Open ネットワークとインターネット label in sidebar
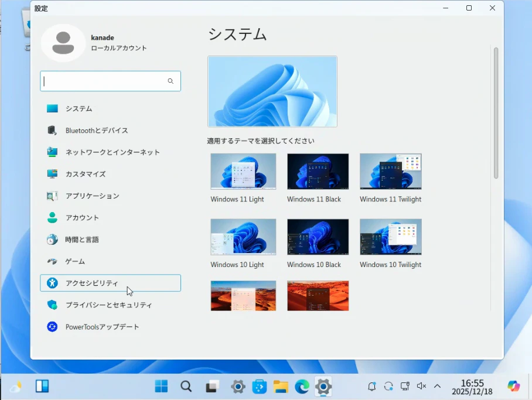This screenshot has width=532, height=400. (112, 152)
